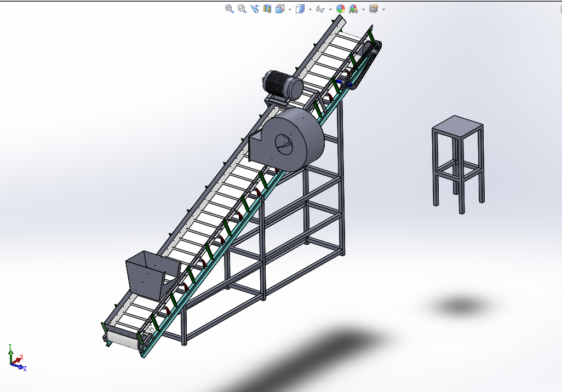Toggle the Section View tool
The width and height of the screenshot is (562, 392).
(x=267, y=9)
